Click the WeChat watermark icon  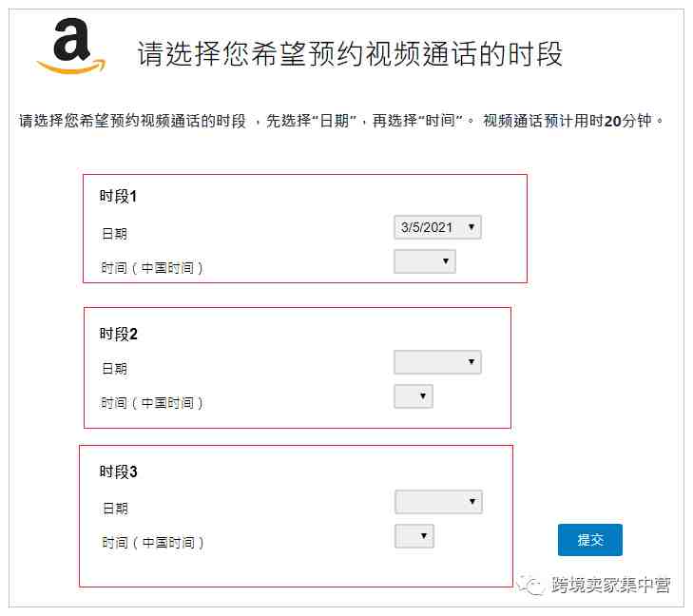tap(529, 585)
